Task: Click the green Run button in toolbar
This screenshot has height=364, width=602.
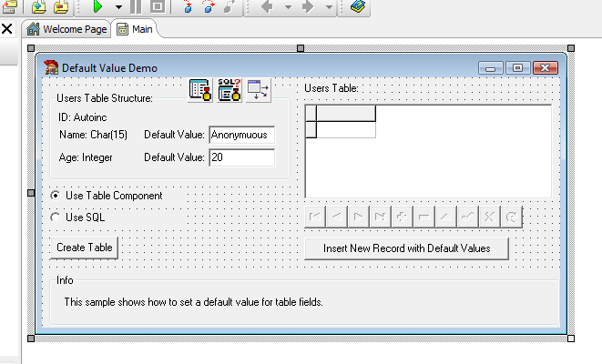Action: tap(98, 6)
